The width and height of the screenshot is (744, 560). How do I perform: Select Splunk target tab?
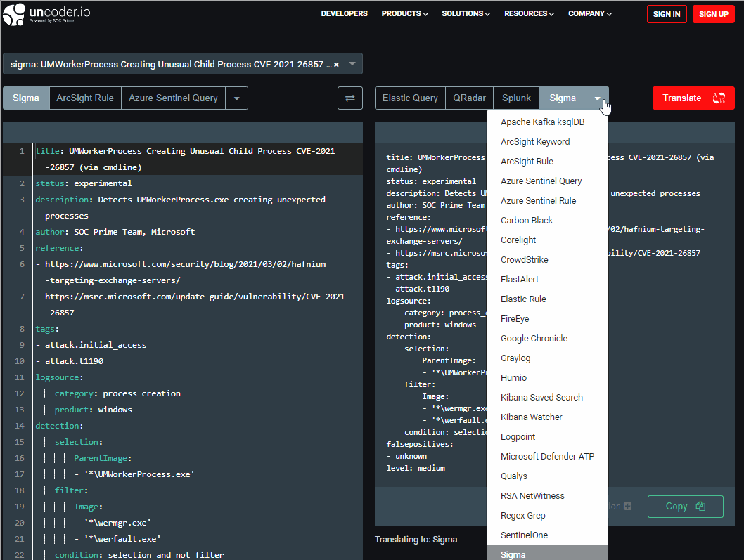516,98
